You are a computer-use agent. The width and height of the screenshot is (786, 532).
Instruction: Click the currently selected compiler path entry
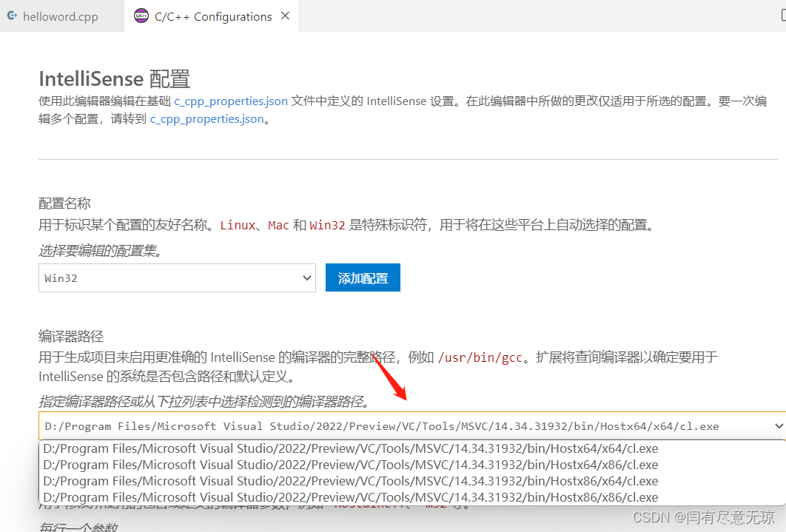click(333, 425)
